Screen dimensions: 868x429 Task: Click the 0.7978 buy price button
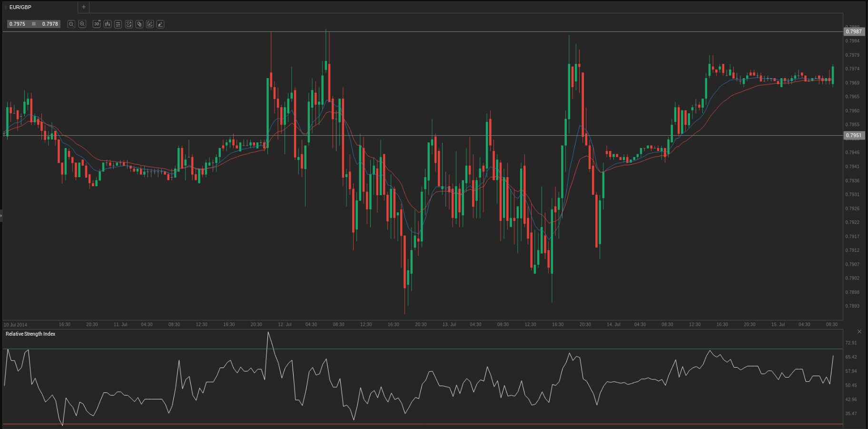50,24
